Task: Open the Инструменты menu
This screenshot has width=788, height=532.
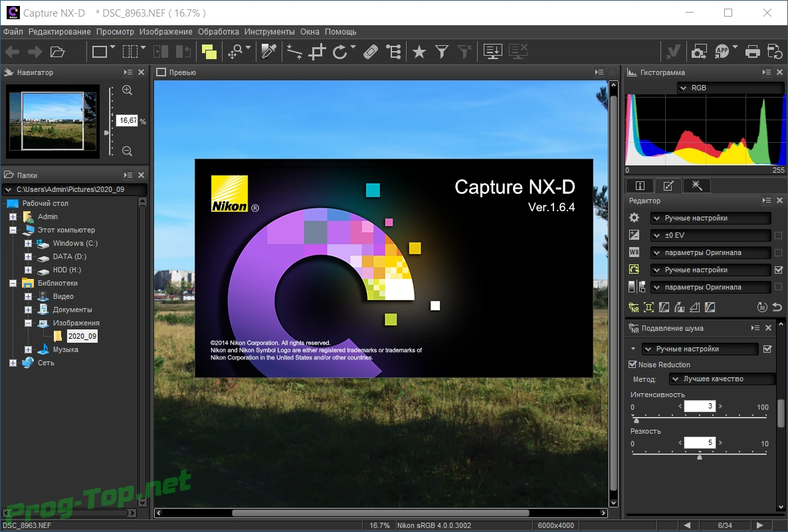Action: (269, 32)
